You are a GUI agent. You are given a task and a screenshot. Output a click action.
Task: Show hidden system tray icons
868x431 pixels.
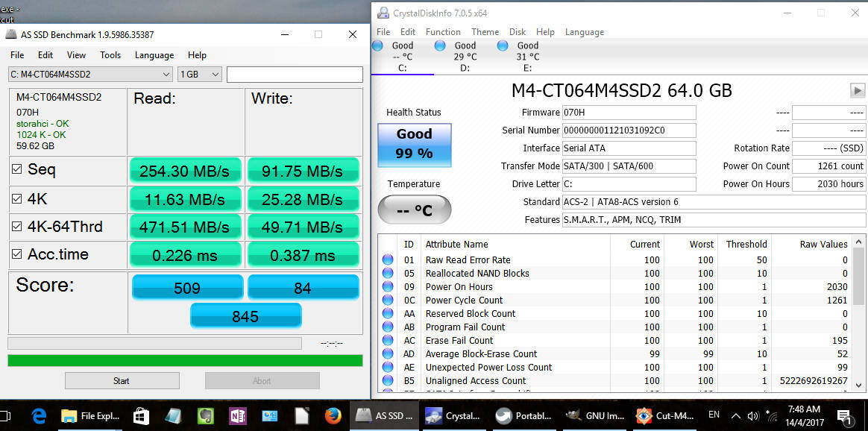[736, 416]
